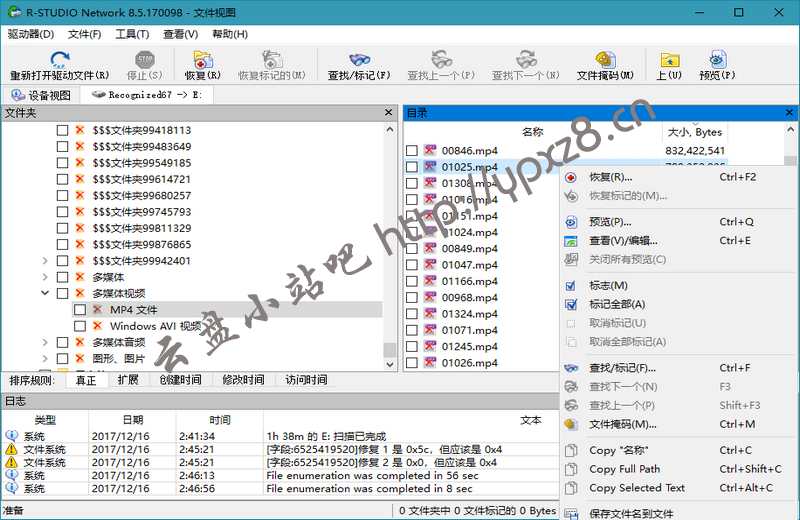Check the box for 01166.mp4

(x=412, y=281)
